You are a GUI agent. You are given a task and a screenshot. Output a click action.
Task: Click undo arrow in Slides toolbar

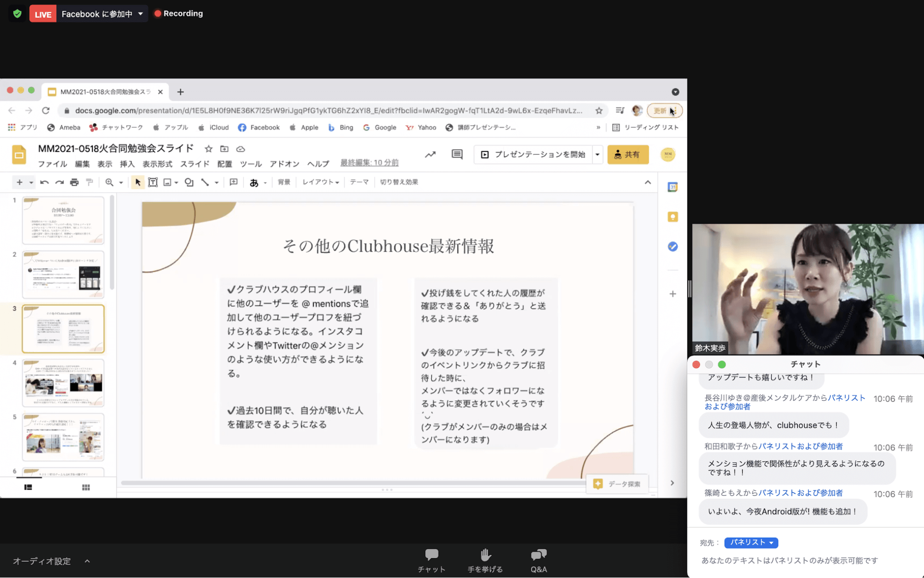(44, 182)
